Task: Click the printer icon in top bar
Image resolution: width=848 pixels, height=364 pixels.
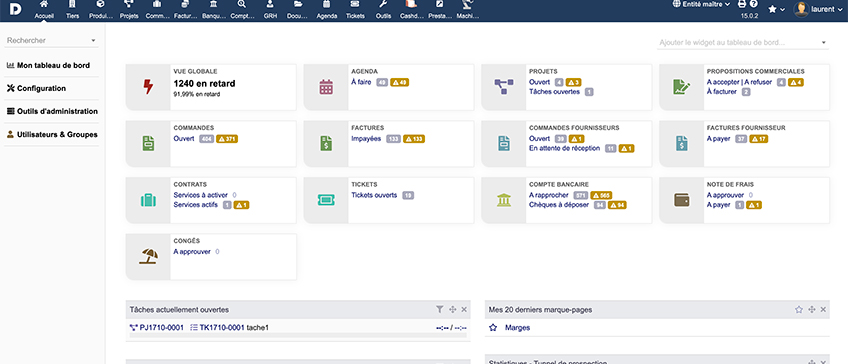Action: click(742, 4)
